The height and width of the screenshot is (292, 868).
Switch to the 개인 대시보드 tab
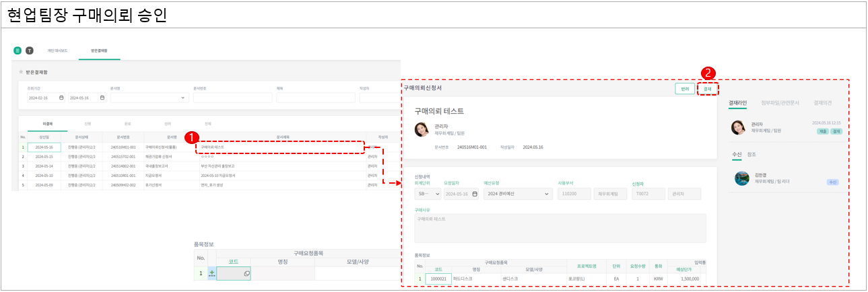tap(57, 50)
